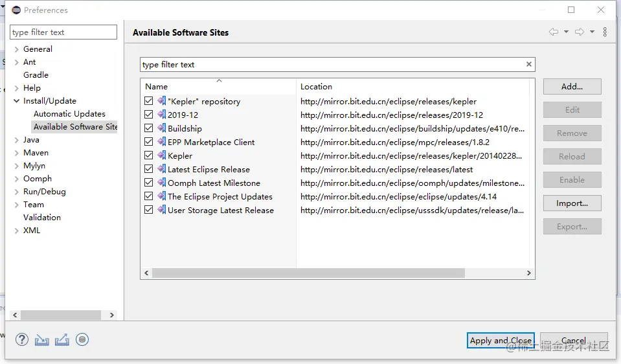Sort sites by the Location column header
621x364 pixels.
(x=412, y=86)
